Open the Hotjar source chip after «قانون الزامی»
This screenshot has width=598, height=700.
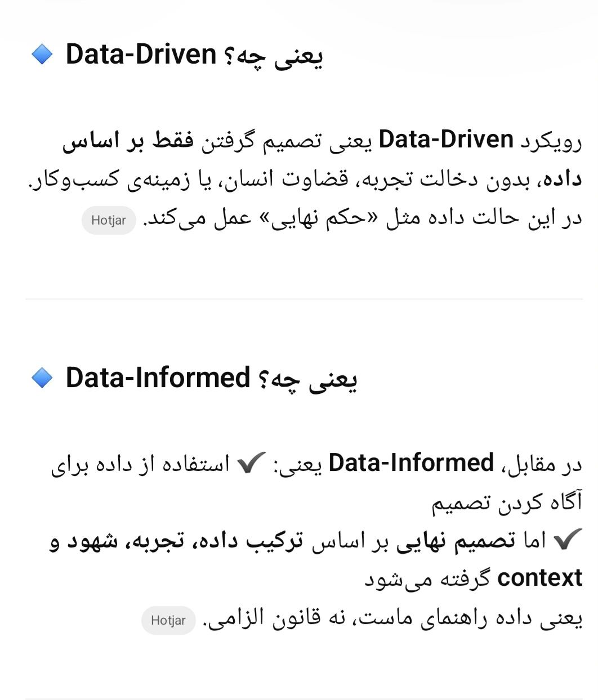168,620
